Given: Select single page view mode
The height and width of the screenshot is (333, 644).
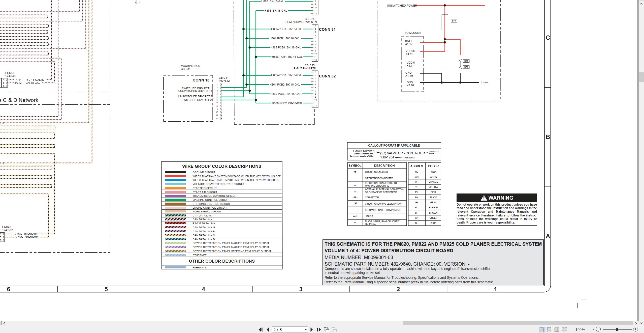Looking at the screenshot, I should pos(541,329).
